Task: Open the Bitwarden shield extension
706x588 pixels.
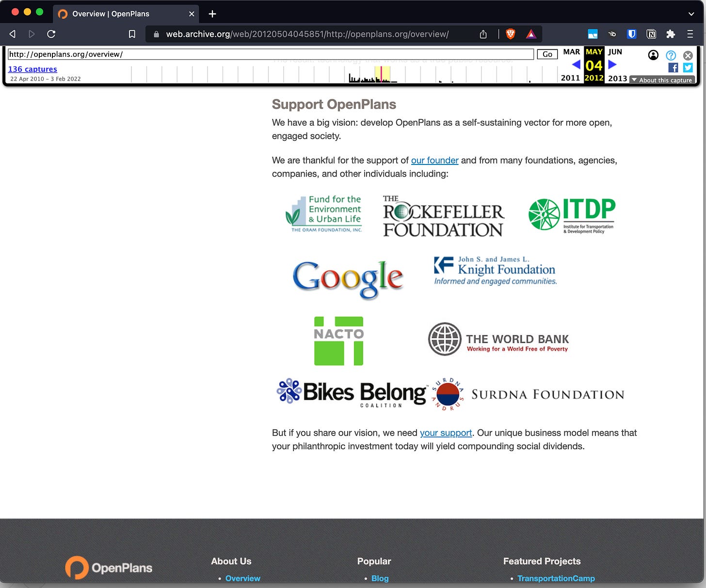Action: pos(631,34)
